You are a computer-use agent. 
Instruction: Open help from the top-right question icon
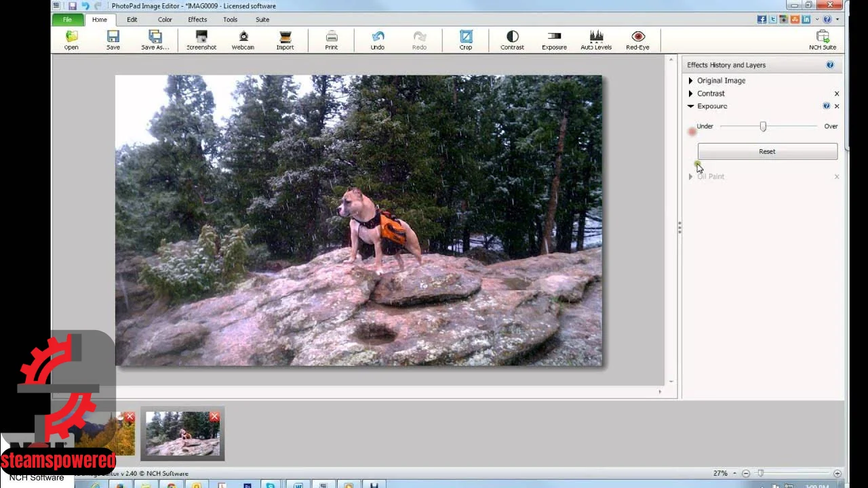827,20
